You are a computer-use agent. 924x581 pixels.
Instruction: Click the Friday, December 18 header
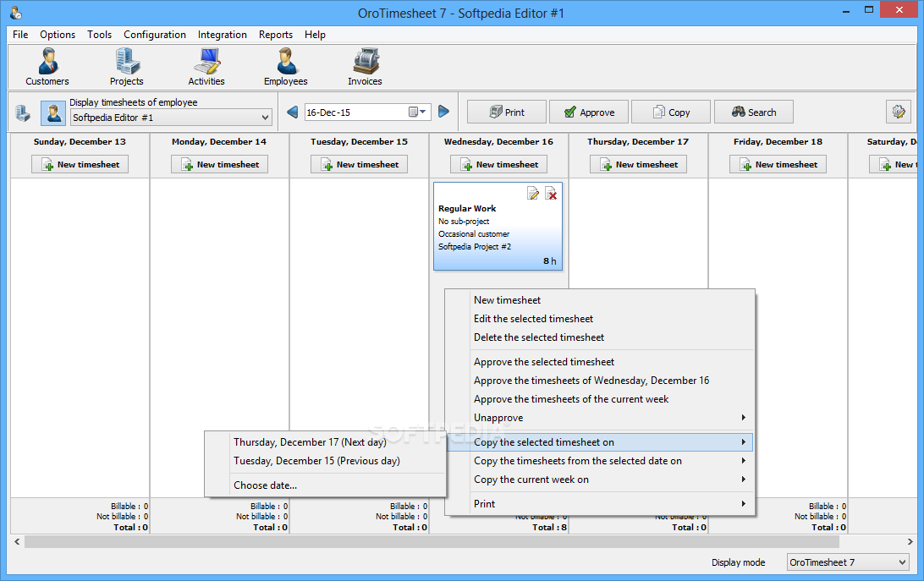click(x=778, y=141)
